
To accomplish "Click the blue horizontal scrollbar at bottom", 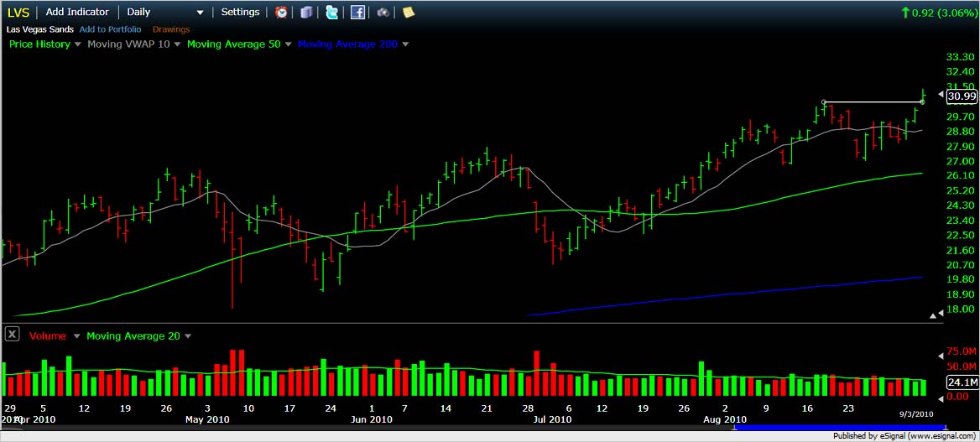I will [839, 428].
